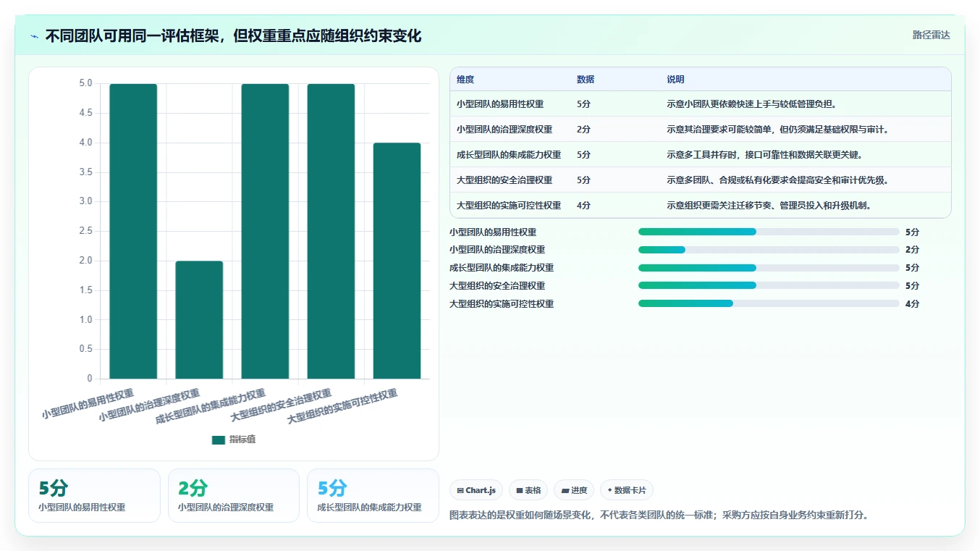Click the 0 y-axis tick label
980x551 pixels.
click(x=90, y=379)
